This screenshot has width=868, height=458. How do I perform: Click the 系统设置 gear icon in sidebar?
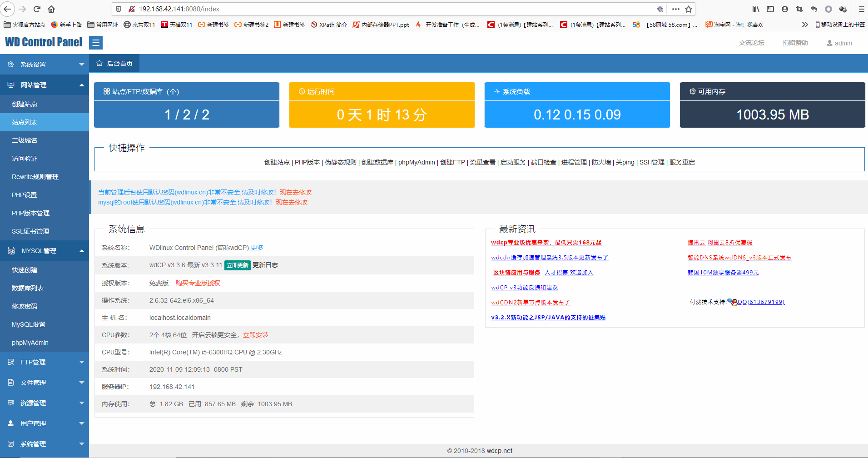(11, 65)
